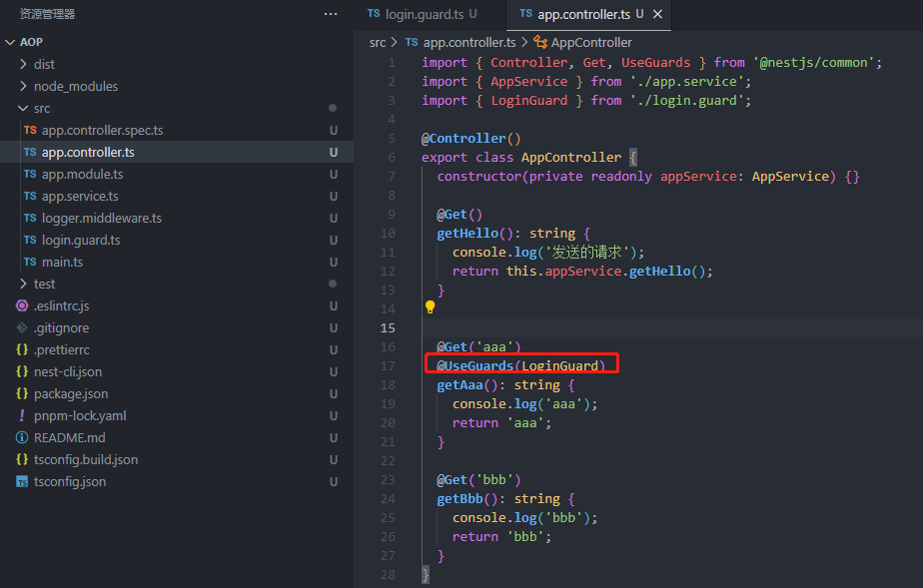
Task: Close the app.controller.ts tab
Action: 654,15
